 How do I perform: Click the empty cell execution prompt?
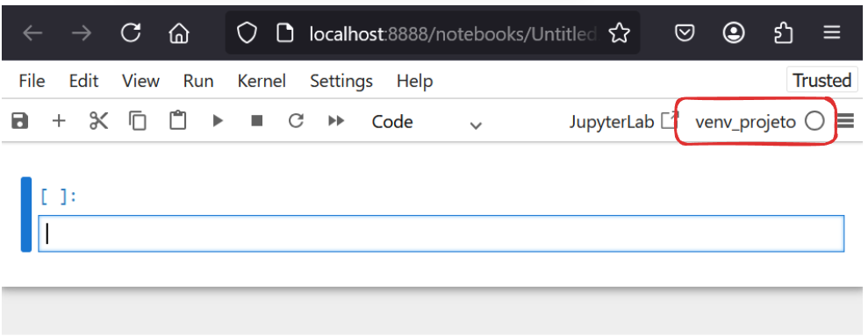(58, 197)
